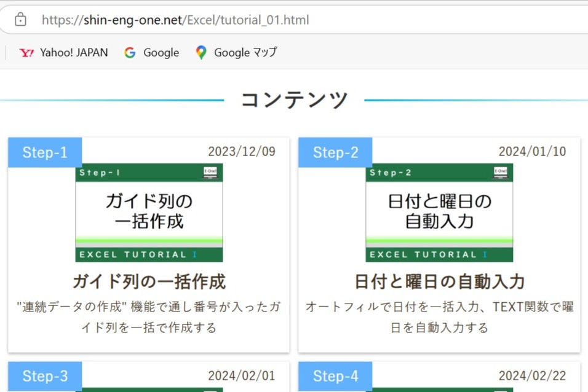Click the "連続データの作成" description text
This screenshot has width=588, height=392.
coord(149,317)
